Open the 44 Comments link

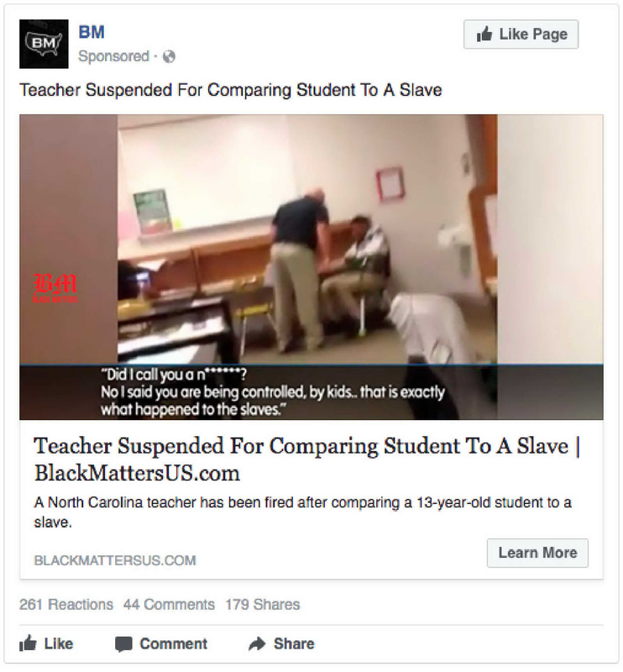tap(170, 604)
